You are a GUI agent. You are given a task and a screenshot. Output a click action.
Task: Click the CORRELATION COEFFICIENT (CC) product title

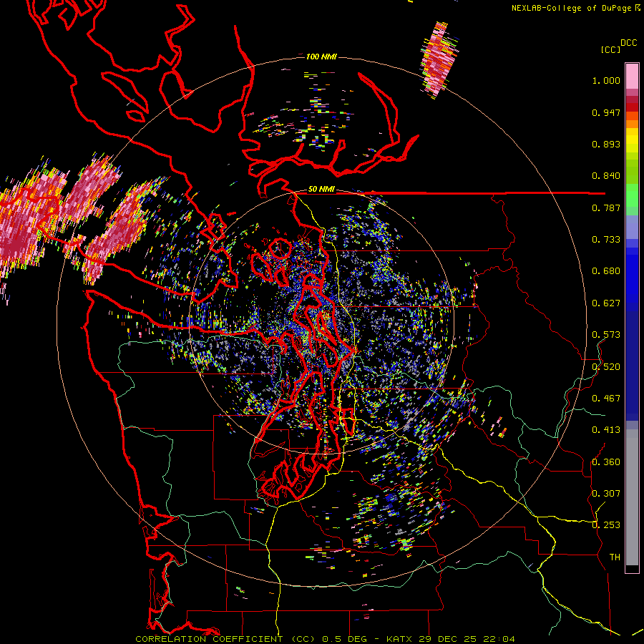[225, 639]
